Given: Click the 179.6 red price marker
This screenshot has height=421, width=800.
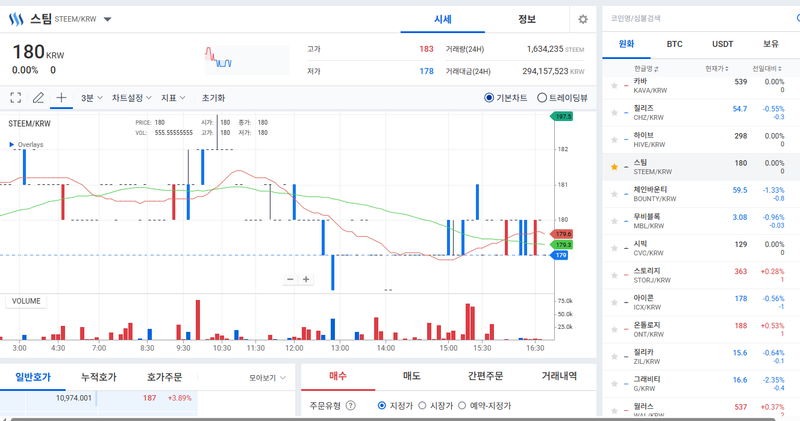Looking at the screenshot, I should (562, 234).
